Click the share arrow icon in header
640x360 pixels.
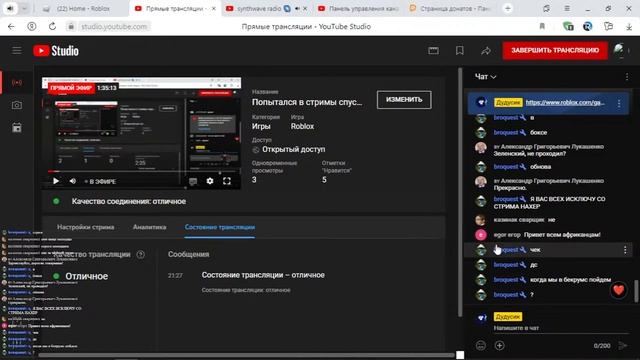click(x=486, y=51)
